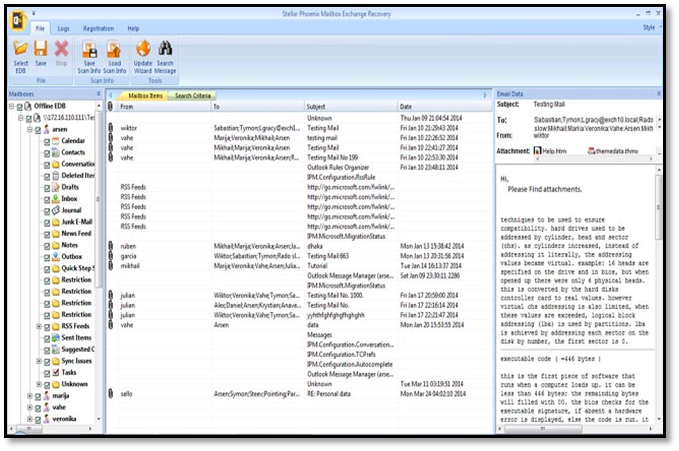The image size is (679, 451).
Task: Select the email from ruben
Action: pyautogui.click(x=299, y=246)
